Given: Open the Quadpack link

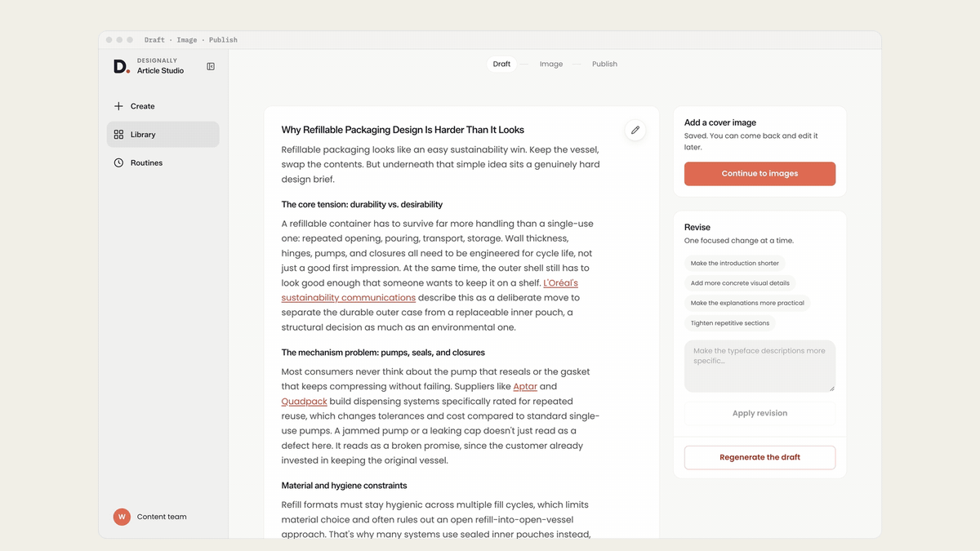Looking at the screenshot, I should pos(304,402).
